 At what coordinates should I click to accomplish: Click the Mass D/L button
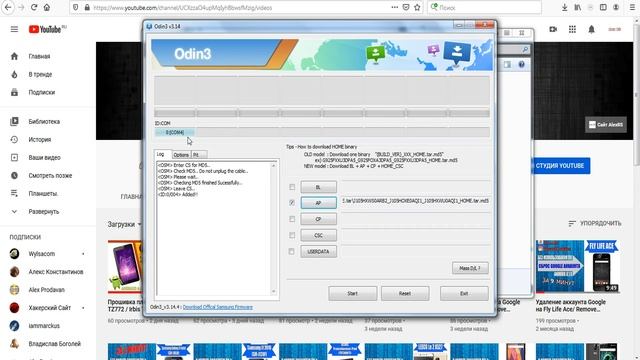click(x=470, y=268)
